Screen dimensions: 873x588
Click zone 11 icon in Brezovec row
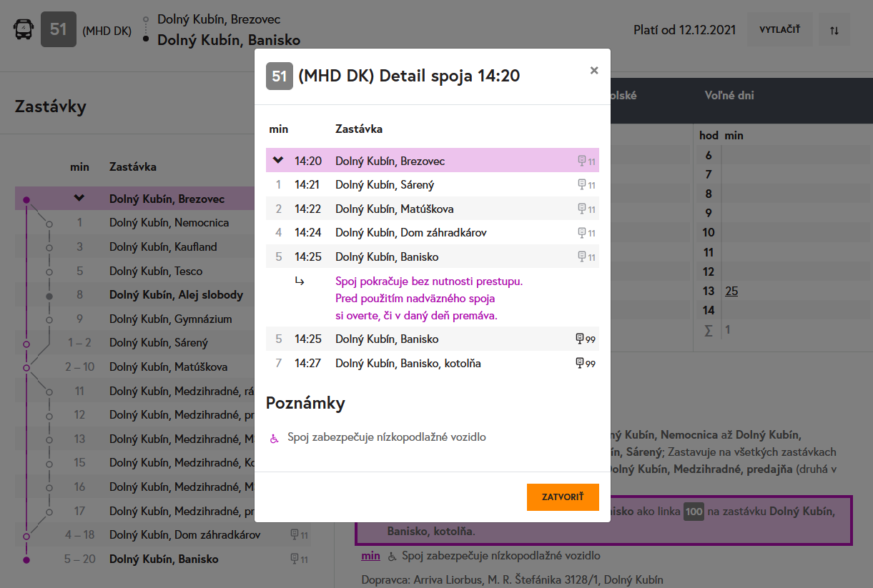(586, 161)
